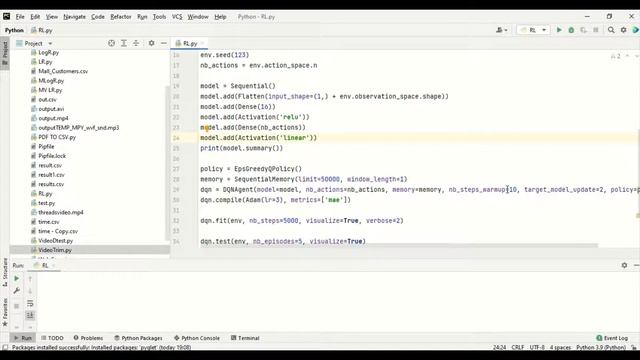Run with coverage icon in the top toolbar
Screen dimensions: 640x360
(x=583, y=30)
